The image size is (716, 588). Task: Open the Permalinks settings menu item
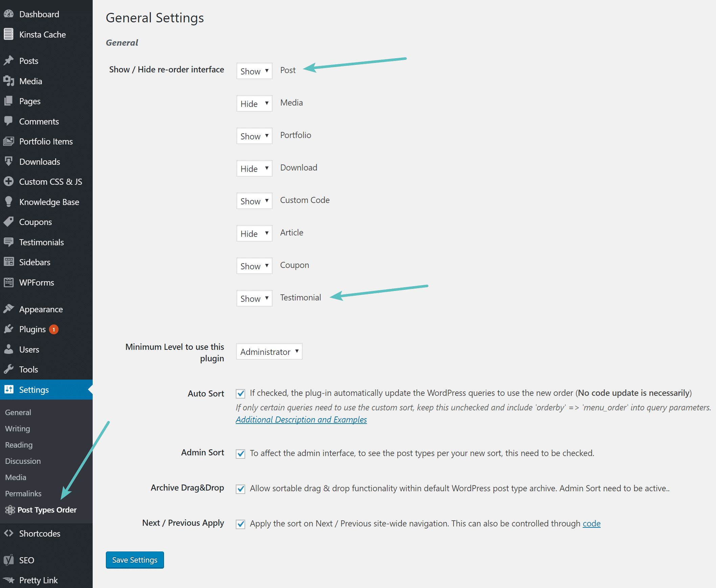(x=23, y=493)
